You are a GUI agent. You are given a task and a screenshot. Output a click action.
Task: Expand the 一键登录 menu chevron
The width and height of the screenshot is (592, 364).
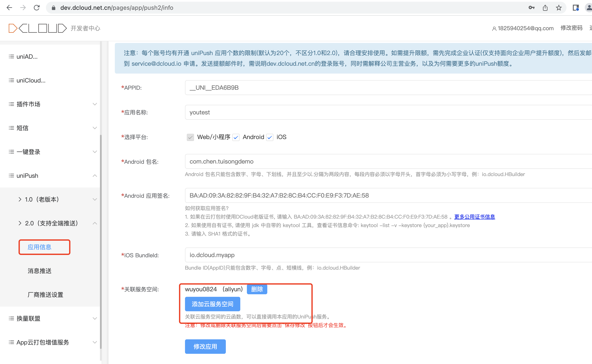[95, 152]
